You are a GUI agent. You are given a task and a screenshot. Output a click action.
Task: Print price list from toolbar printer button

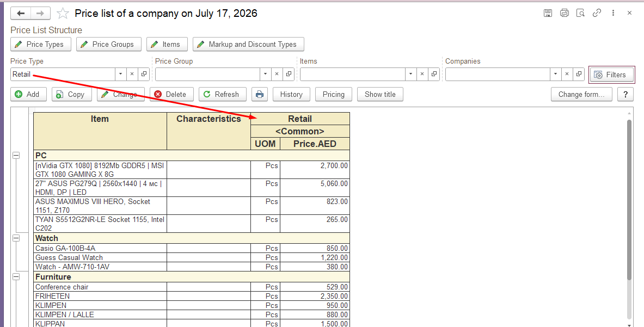point(259,94)
